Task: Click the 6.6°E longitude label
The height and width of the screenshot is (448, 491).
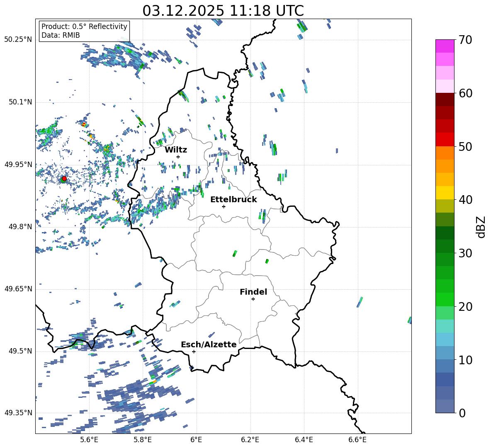Action: click(357, 440)
